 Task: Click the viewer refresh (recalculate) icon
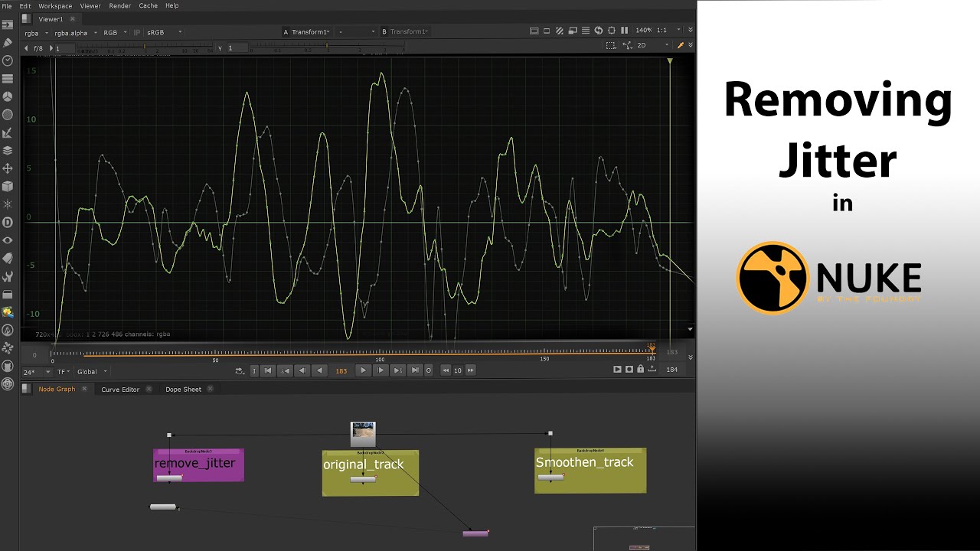tap(599, 31)
